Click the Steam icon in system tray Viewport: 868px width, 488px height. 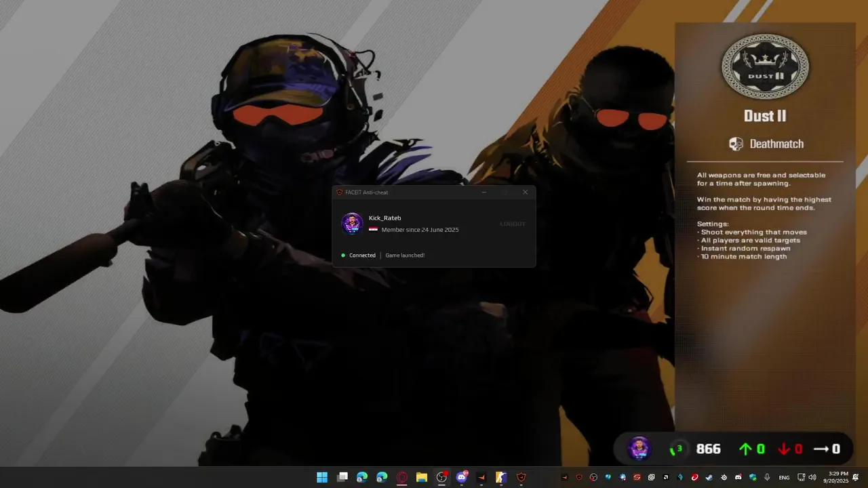pos(709,477)
